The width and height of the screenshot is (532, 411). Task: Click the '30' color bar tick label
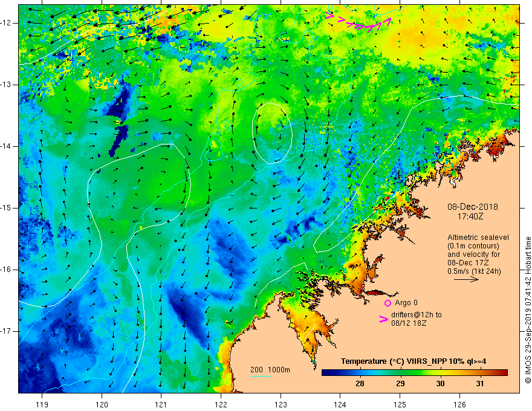(x=440, y=384)
